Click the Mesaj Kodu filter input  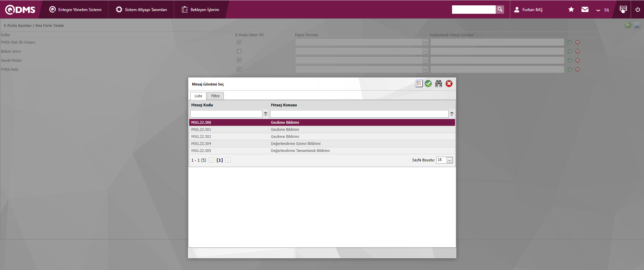(226, 114)
